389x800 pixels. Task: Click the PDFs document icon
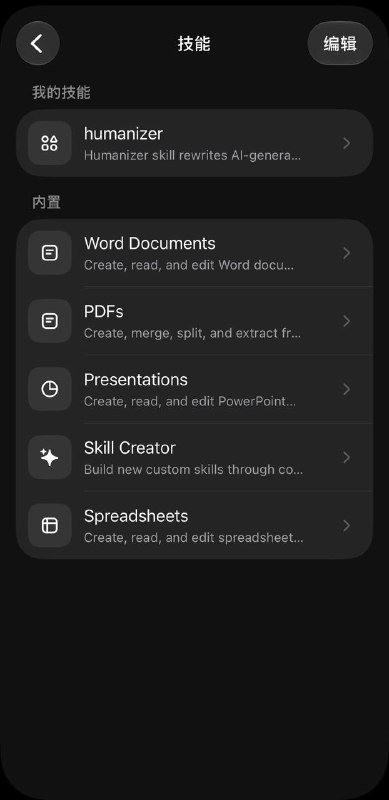tap(50, 321)
